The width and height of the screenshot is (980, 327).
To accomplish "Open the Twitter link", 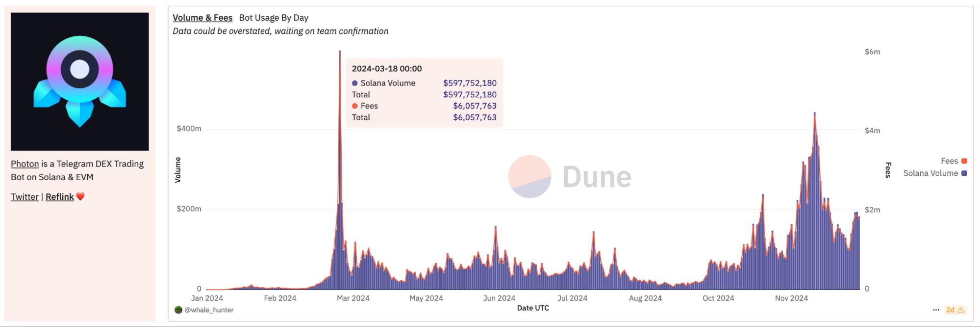I will 25,197.
